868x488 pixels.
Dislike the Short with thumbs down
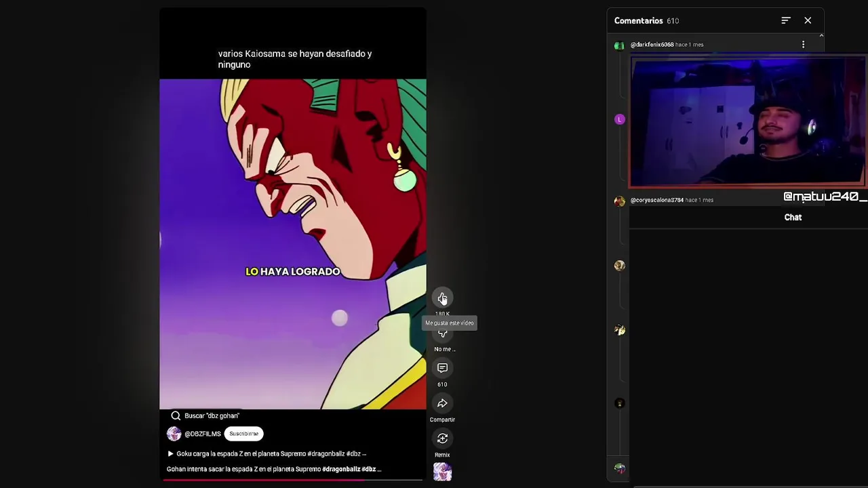point(442,333)
